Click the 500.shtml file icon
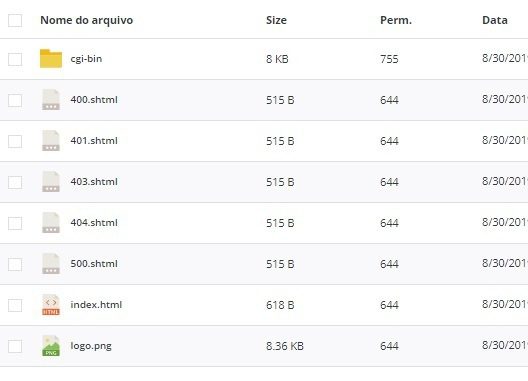 51,264
